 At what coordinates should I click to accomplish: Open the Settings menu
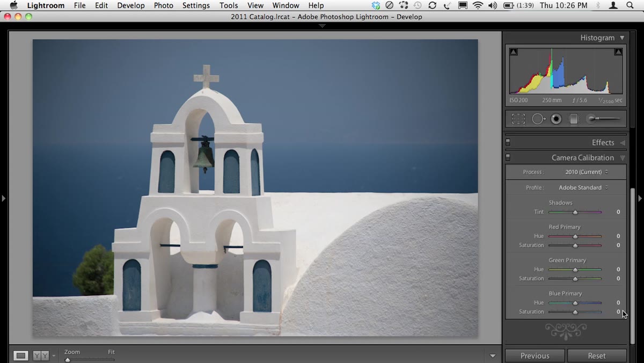[196, 5]
